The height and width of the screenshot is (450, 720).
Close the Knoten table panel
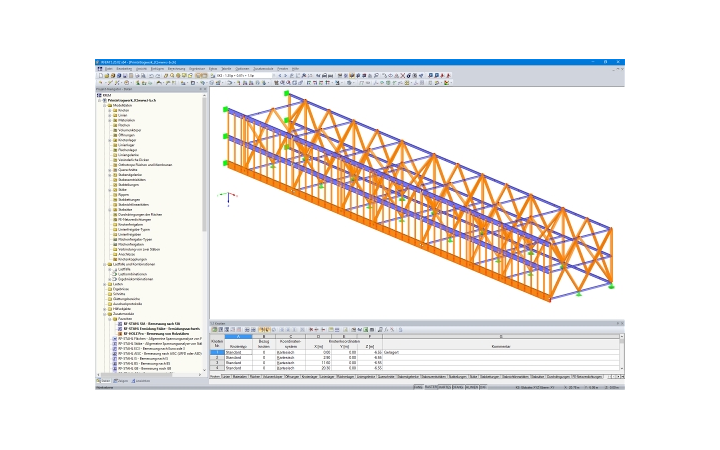point(622,324)
